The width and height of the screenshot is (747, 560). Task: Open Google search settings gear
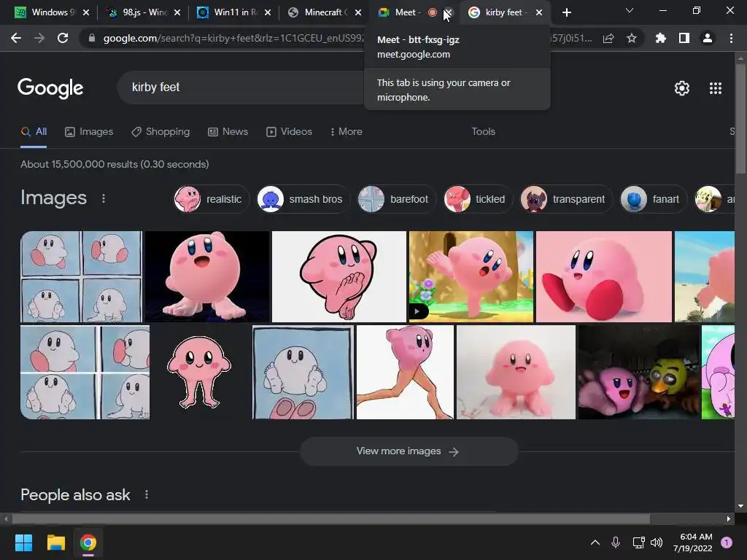pos(682,88)
